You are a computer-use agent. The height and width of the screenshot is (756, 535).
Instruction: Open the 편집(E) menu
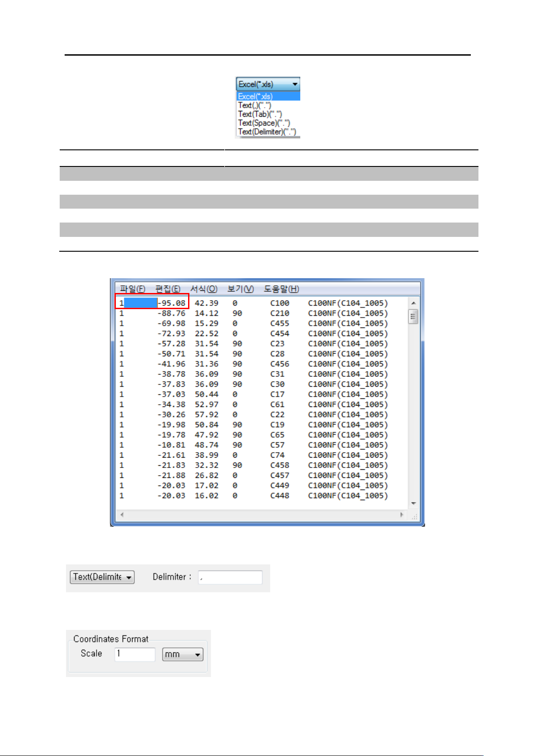(x=168, y=289)
